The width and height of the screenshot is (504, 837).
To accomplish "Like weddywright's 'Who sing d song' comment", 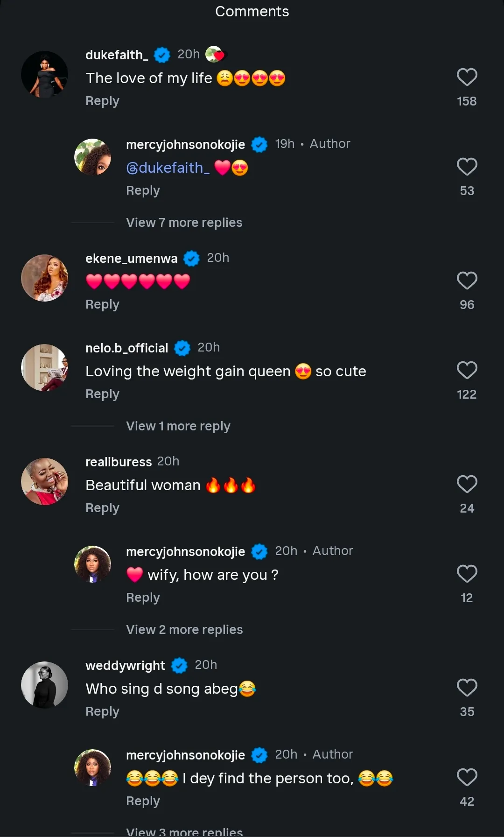I will (x=467, y=688).
